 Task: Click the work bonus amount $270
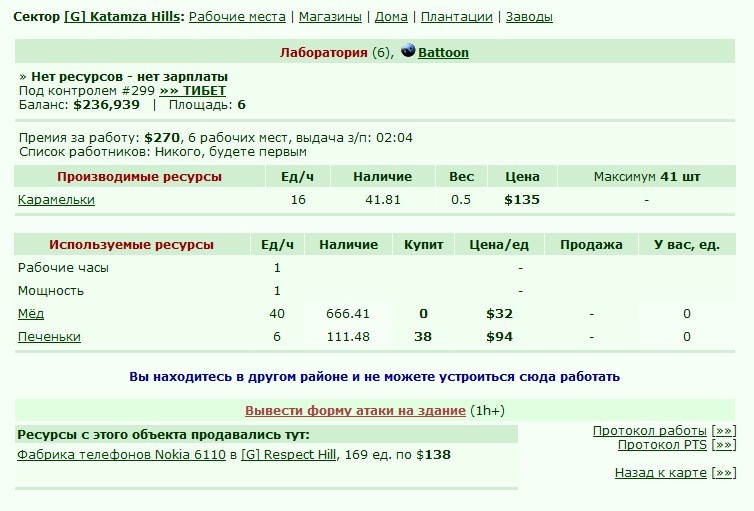click(162, 138)
